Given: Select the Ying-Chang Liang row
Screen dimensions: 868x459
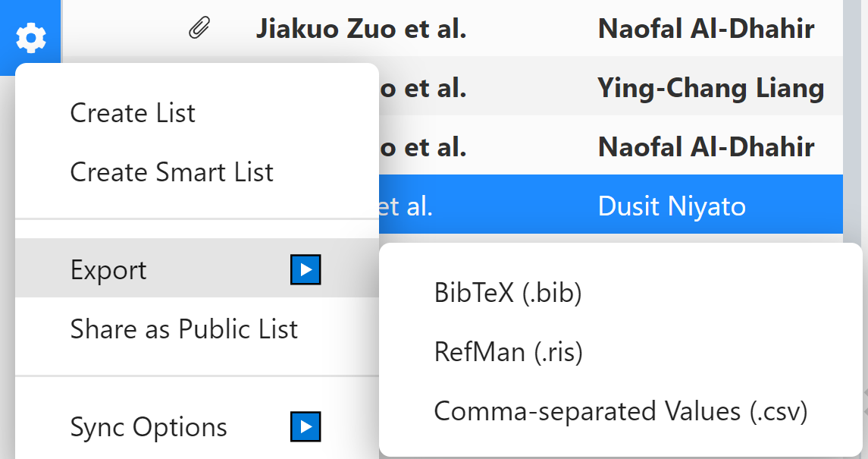Looking at the screenshot, I should (x=710, y=89).
